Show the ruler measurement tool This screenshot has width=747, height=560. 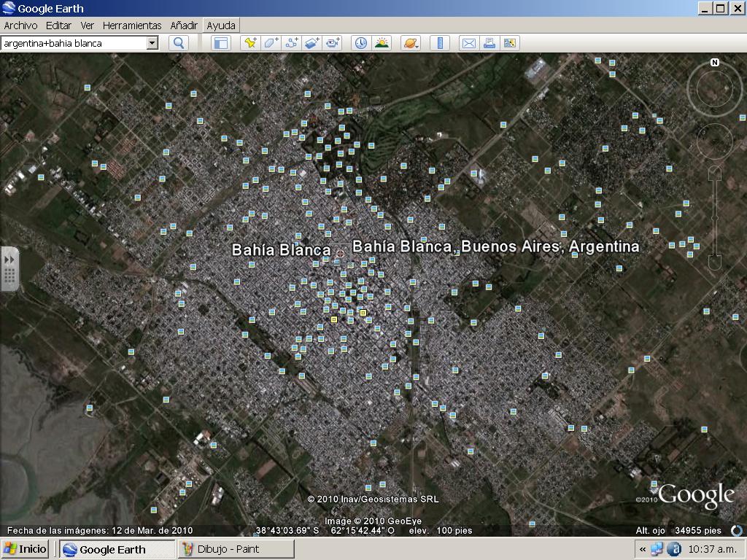pos(440,43)
